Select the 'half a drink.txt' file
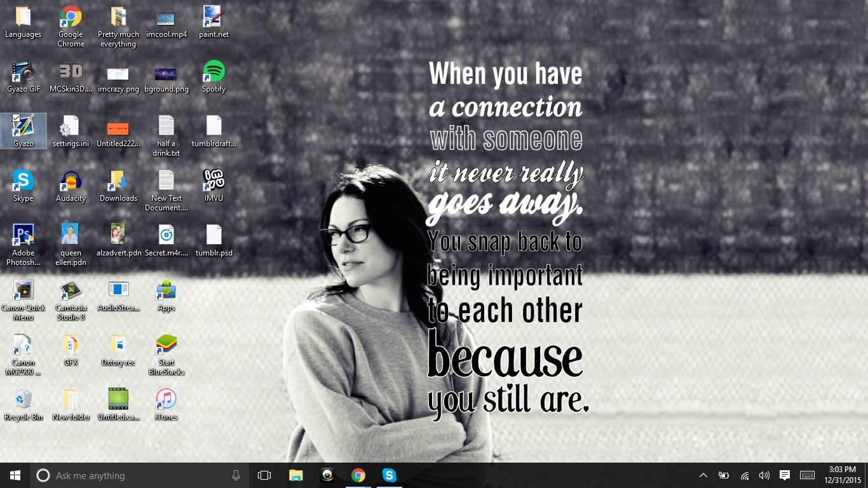The width and height of the screenshot is (868, 488). [x=166, y=136]
